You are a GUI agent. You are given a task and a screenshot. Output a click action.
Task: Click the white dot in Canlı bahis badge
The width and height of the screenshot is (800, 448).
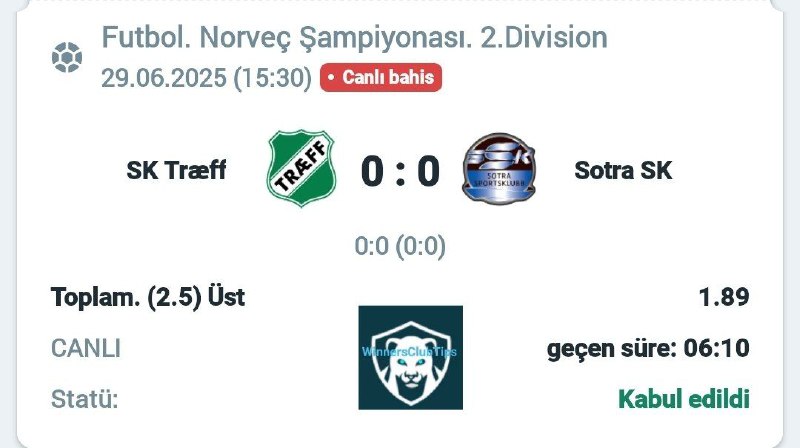(x=331, y=78)
